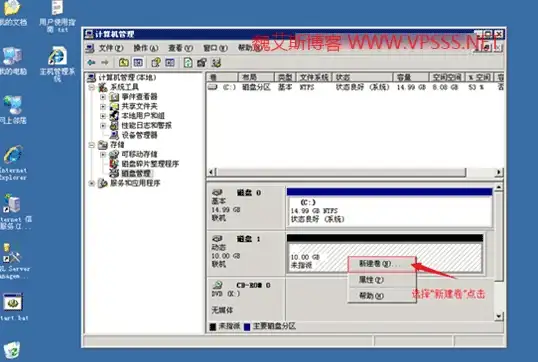Expand the 事件查看器 branch
Viewport: 538px width, 362px height.
pyautogui.click(x=103, y=97)
